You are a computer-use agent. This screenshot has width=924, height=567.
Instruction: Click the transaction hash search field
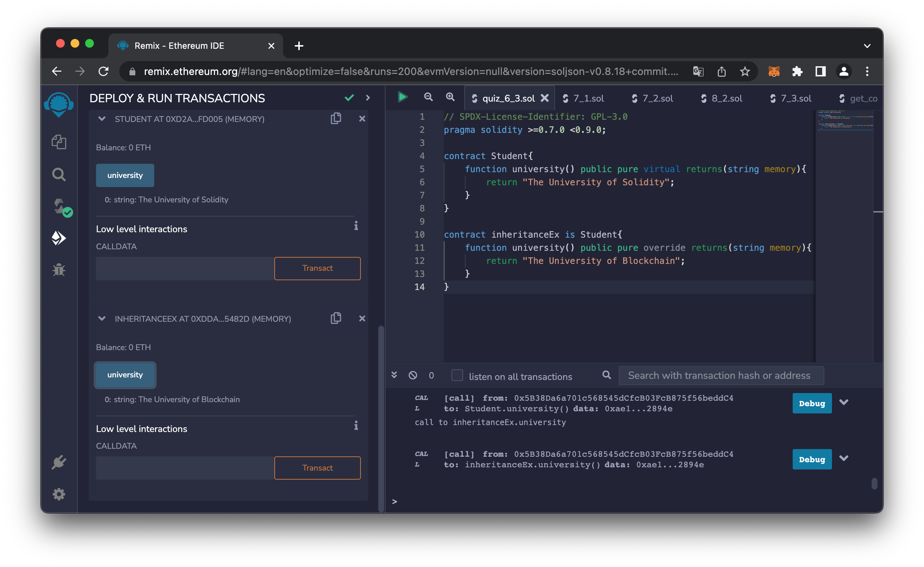(x=720, y=375)
